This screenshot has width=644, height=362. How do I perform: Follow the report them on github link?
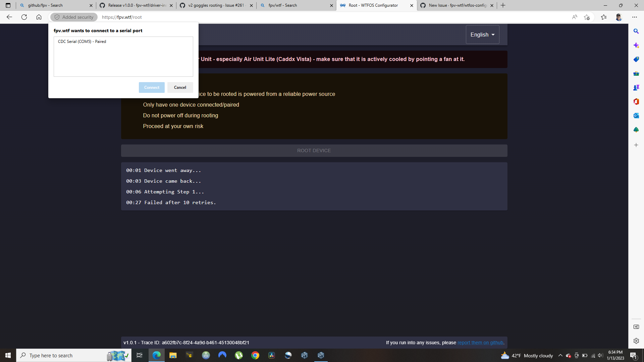coord(480,343)
